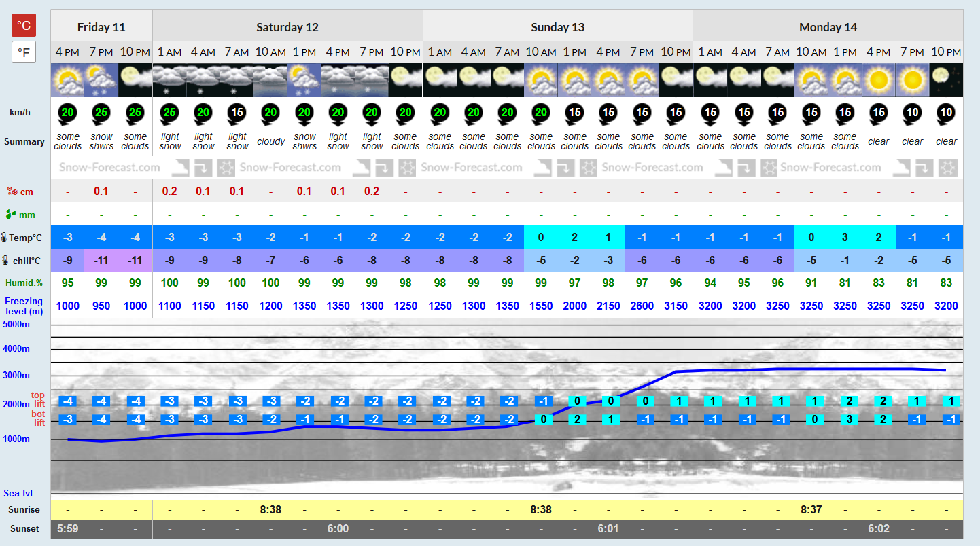Open the Sunday 13 day header
This screenshot has width=980, height=546.
558,27
